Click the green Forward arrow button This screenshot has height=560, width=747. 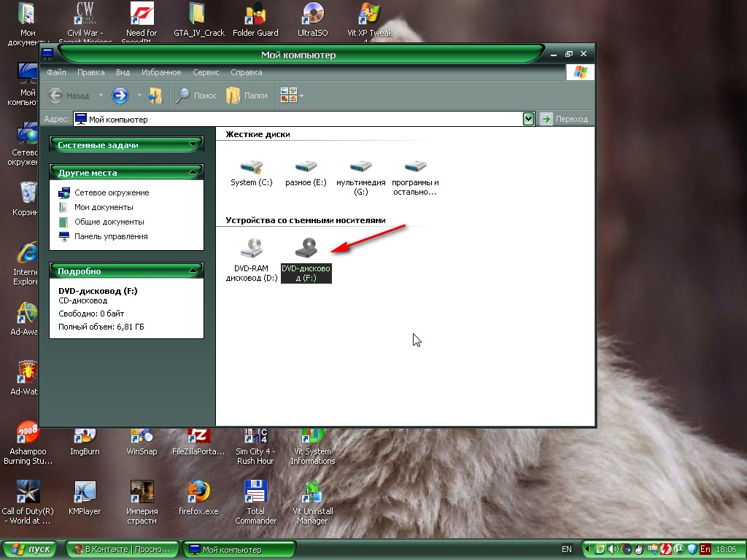point(120,96)
